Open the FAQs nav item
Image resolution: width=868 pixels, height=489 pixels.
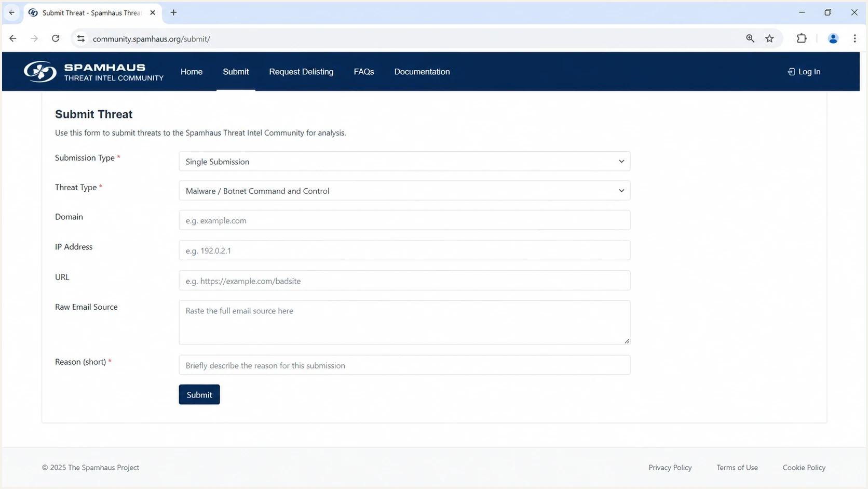click(x=364, y=72)
